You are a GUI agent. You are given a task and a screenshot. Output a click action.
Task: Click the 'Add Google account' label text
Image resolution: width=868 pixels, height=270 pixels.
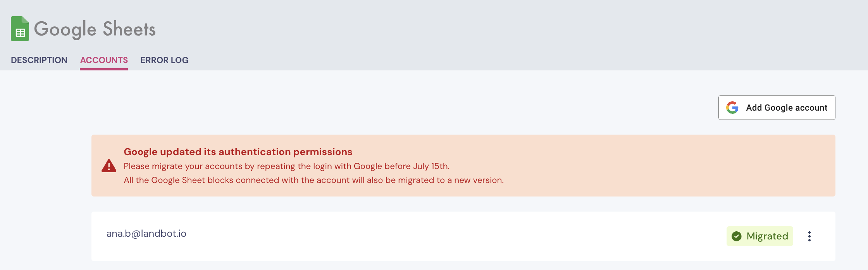click(x=787, y=108)
